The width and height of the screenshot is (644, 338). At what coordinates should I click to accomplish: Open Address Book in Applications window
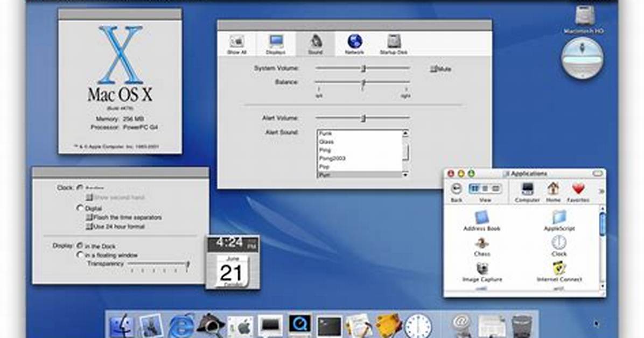[482, 221]
